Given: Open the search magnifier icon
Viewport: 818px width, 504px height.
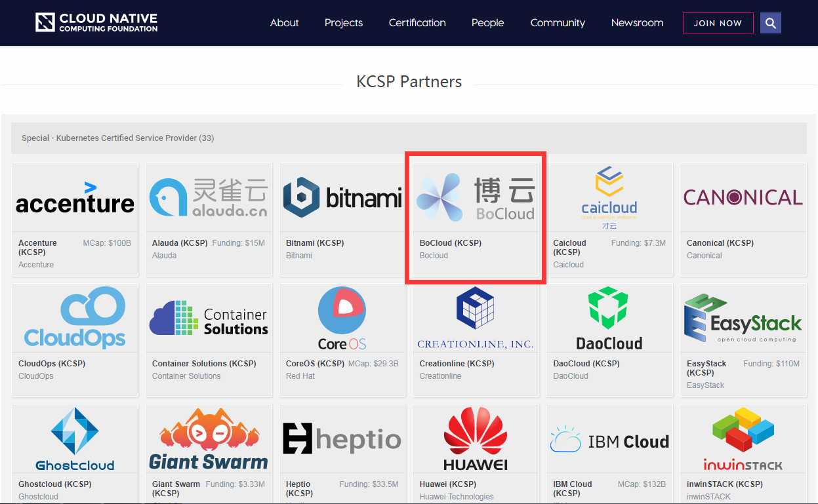Looking at the screenshot, I should (x=771, y=23).
